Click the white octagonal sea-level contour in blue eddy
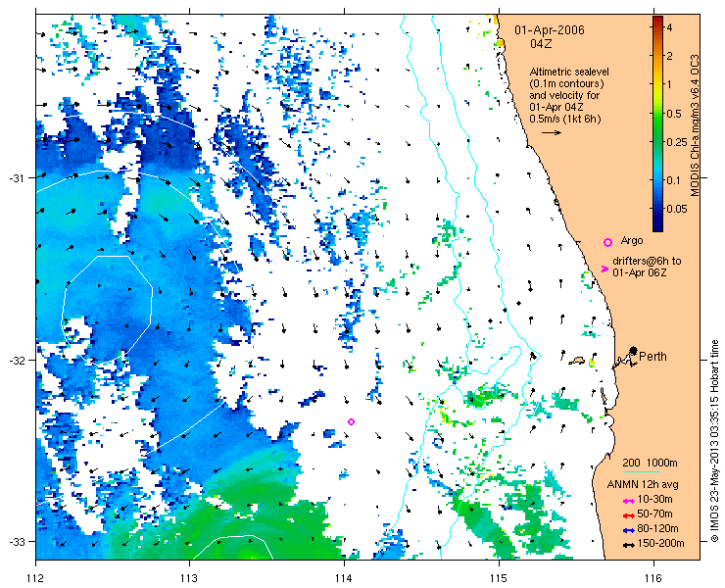 [107, 310]
